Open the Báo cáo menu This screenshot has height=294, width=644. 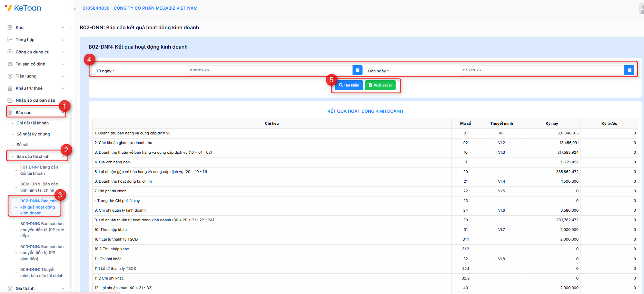coord(23,113)
